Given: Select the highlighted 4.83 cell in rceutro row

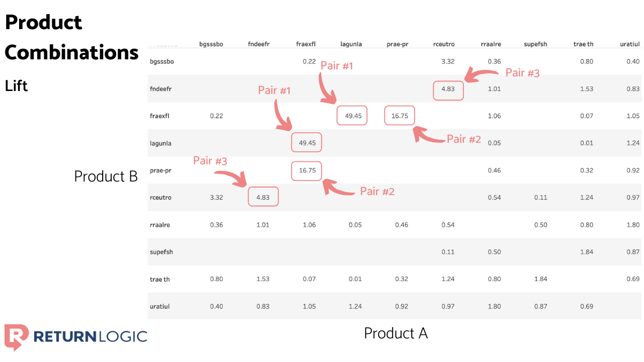Looking at the screenshot, I should [x=263, y=198].
